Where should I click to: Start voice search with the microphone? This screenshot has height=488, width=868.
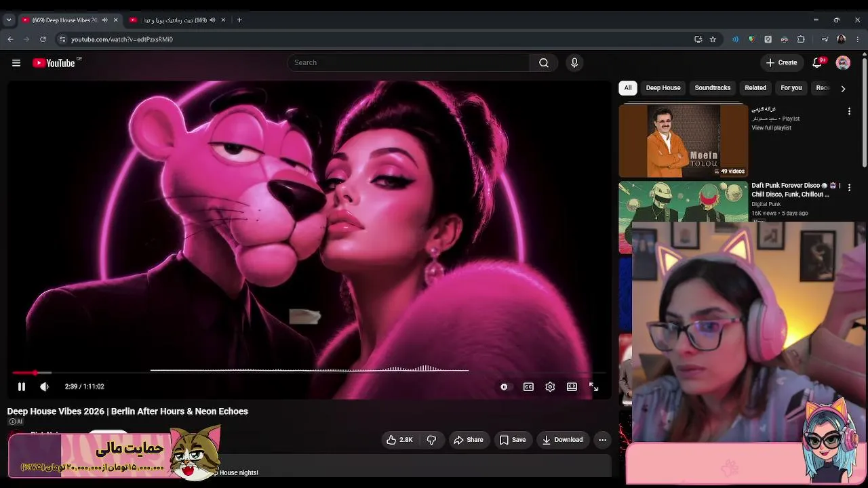[574, 63]
